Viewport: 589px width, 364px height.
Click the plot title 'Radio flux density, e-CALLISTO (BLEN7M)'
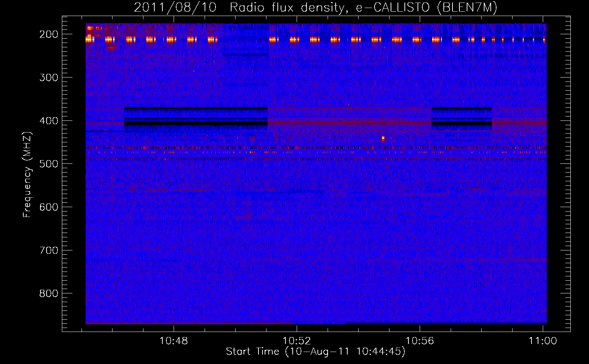(363, 8)
